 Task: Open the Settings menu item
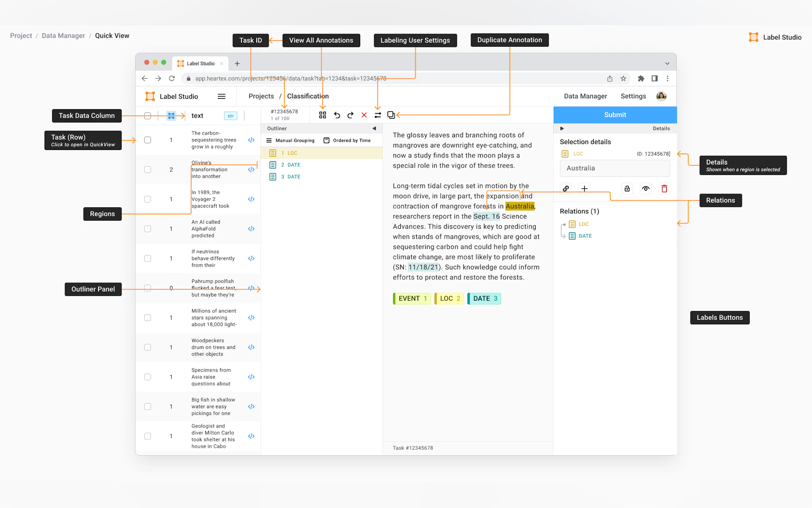(x=633, y=96)
